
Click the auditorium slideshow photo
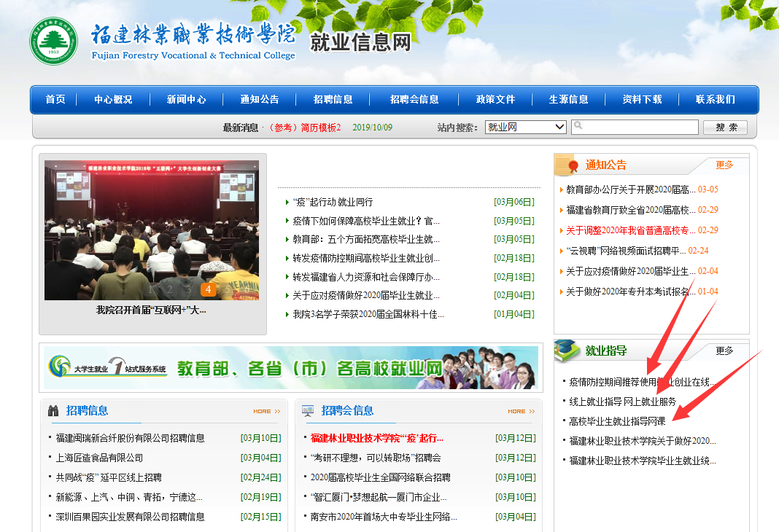tap(152, 230)
